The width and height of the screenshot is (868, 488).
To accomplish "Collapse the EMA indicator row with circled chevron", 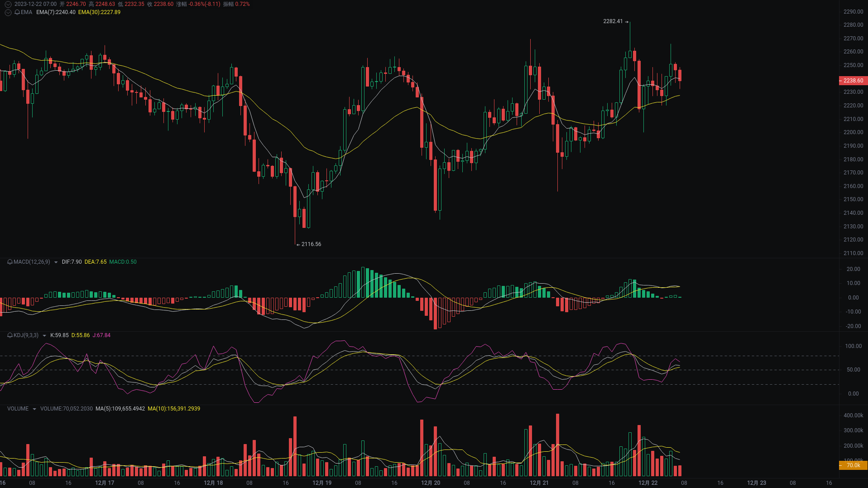I will [8, 12].
